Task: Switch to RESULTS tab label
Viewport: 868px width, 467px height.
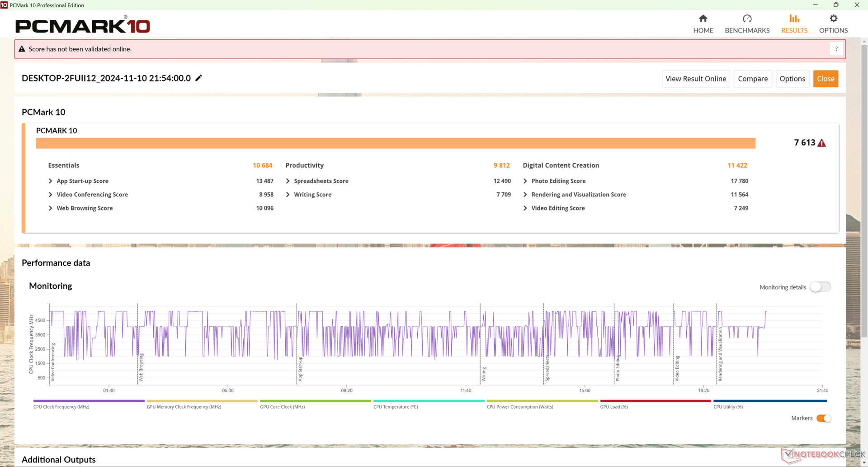Action: [794, 30]
